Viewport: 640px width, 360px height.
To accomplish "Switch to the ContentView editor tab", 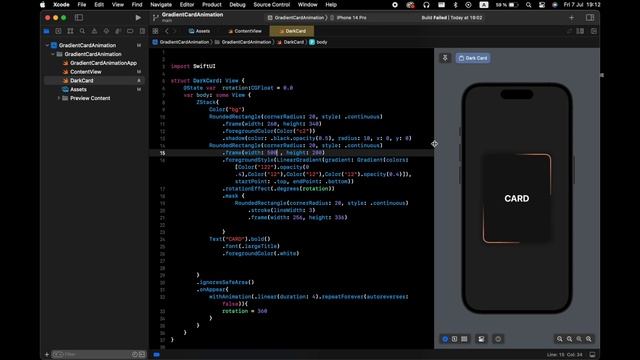I will [x=245, y=31].
